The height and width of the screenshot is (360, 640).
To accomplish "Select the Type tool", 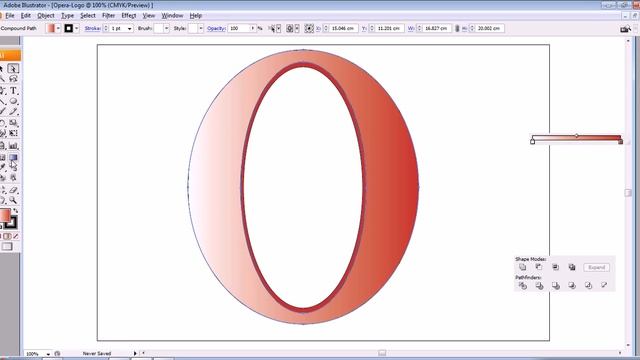I will [13, 90].
